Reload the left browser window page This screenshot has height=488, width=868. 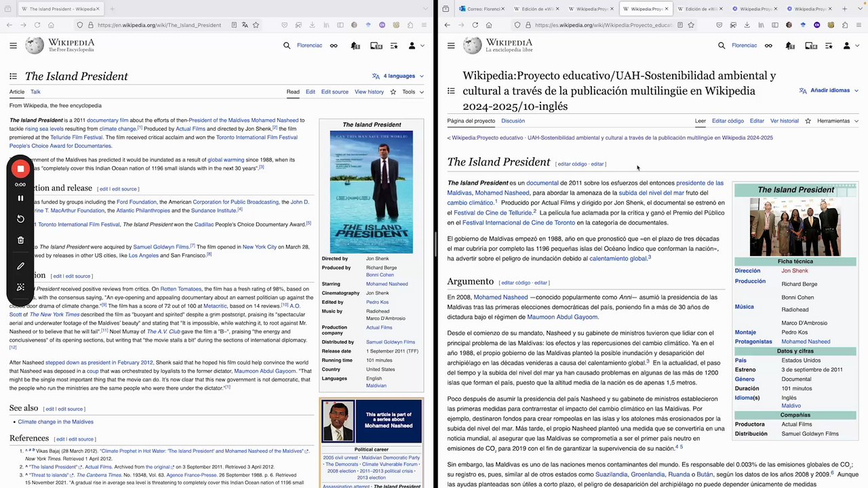37,25
